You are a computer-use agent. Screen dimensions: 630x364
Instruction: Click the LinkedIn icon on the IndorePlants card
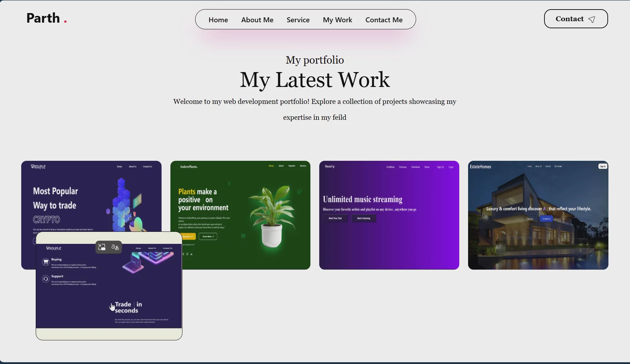191,254
